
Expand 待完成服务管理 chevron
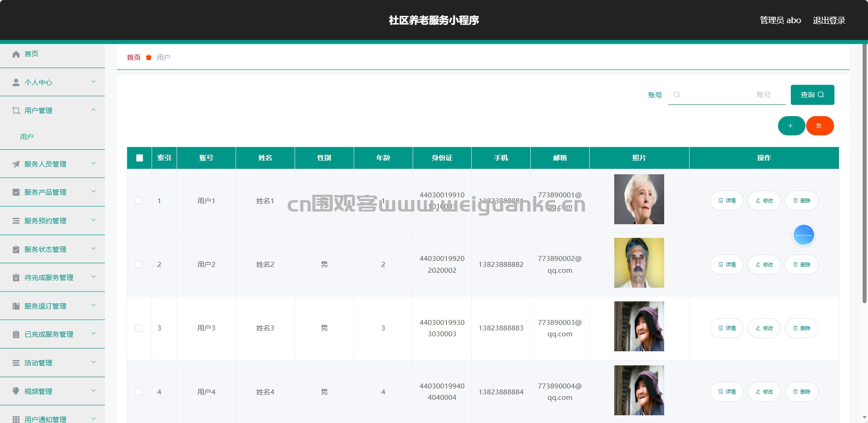[x=94, y=277]
